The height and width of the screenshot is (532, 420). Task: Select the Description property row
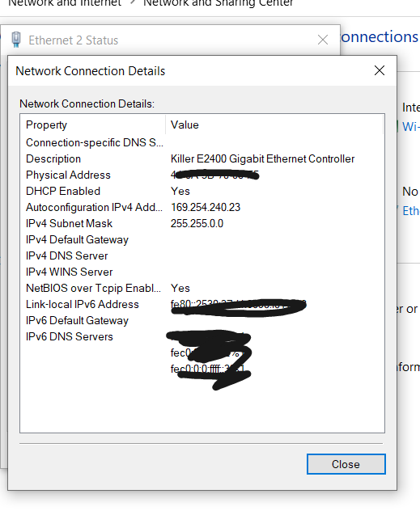point(202,158)
